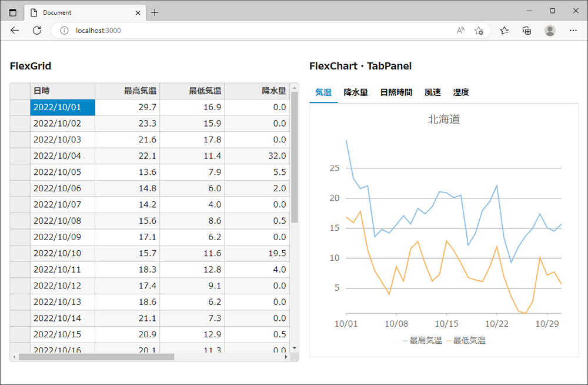Sort grid by 日時 column header
This screenshot has height=385, width=588.
click(x=63, y=91)
